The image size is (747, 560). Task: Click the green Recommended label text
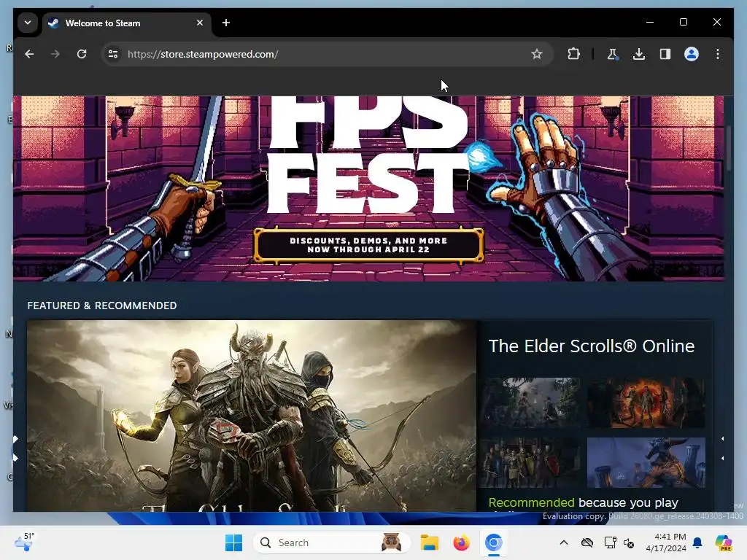pyautogui.click(x=531, y=502)
